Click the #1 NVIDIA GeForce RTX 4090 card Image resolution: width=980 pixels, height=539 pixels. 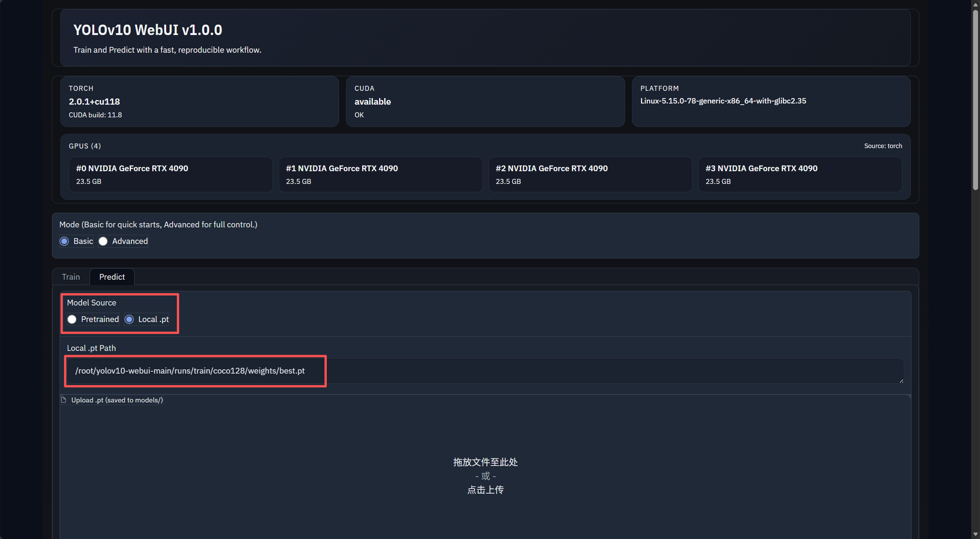click(380, 174)
